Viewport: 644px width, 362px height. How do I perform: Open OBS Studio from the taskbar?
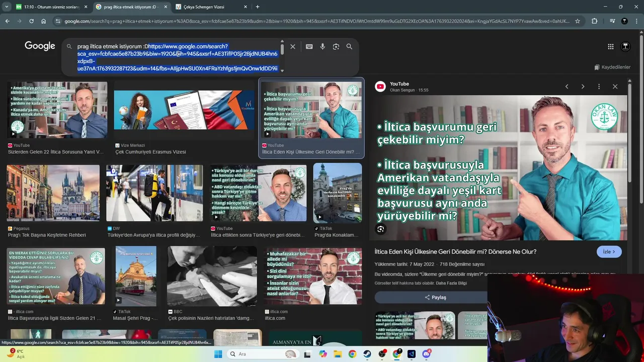tap(382, 354)
